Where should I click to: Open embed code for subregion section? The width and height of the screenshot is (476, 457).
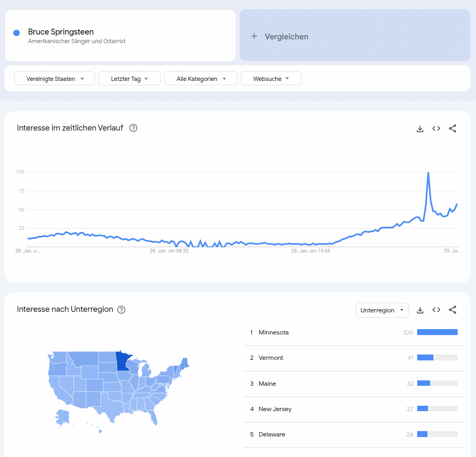click(x=436, y=310)
